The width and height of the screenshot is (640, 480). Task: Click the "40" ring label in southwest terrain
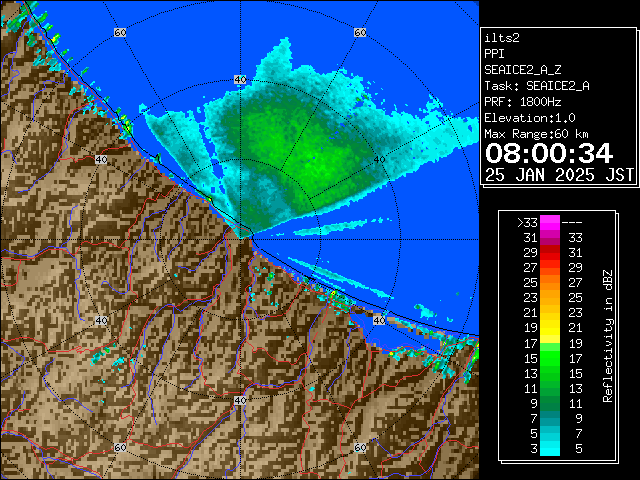[101, 320]
